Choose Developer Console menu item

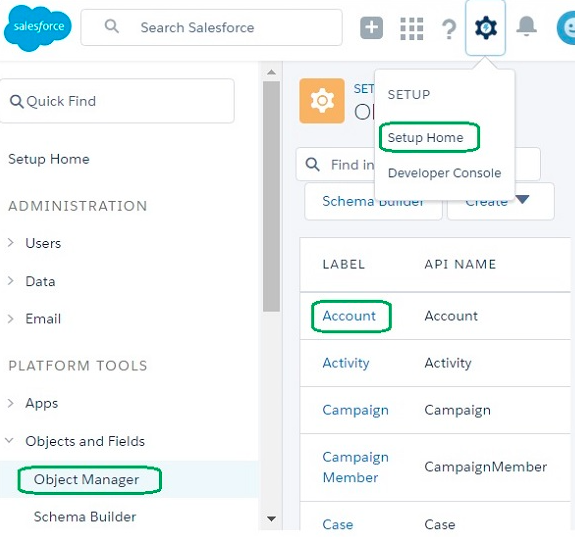click(444, 173)
